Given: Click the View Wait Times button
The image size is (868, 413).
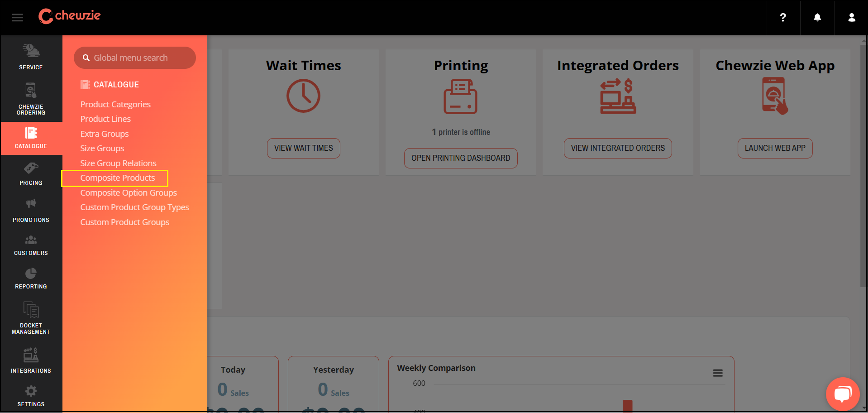Looking at the screenshot, I should click(303, 148).
